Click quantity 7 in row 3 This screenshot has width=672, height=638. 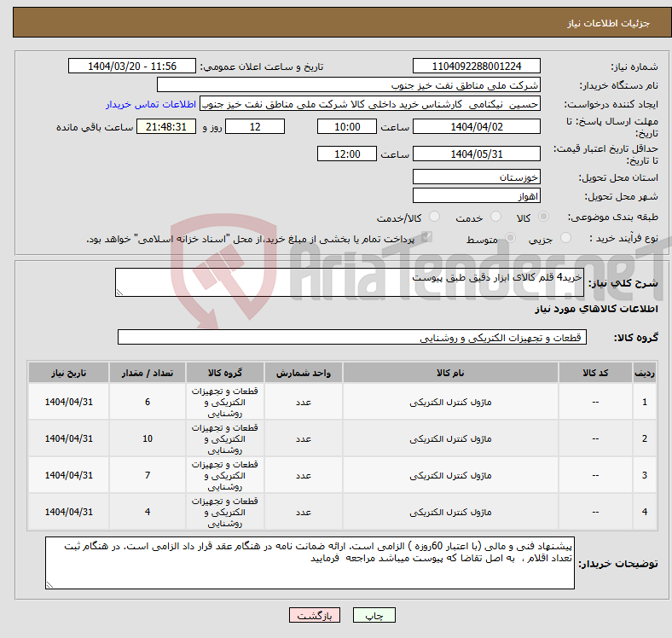click(x=148, y=475)
